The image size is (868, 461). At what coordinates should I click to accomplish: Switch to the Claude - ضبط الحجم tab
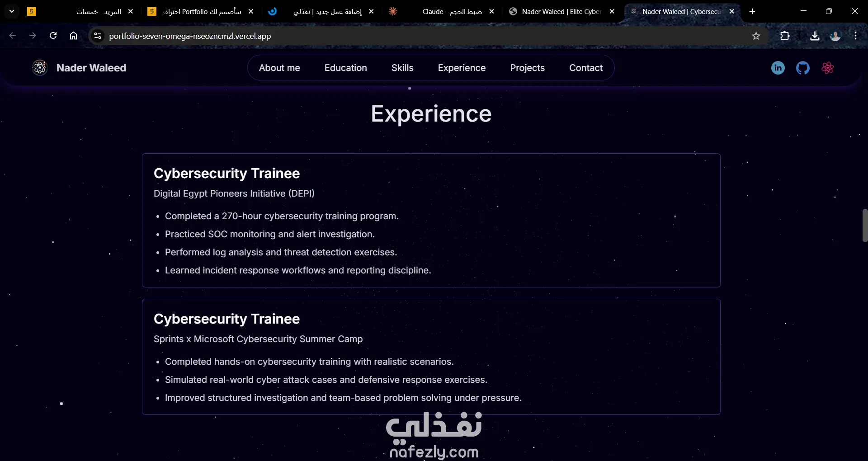[442, 11]
